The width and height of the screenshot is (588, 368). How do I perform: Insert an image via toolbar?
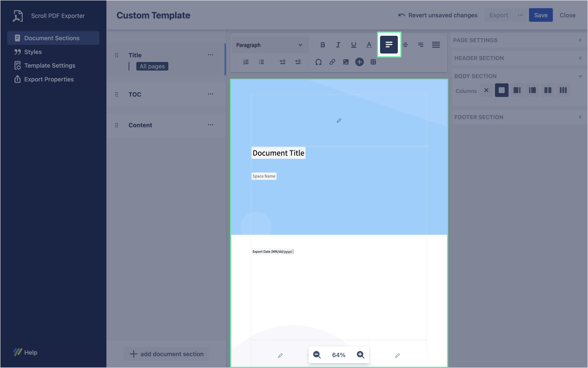(346, 62)
